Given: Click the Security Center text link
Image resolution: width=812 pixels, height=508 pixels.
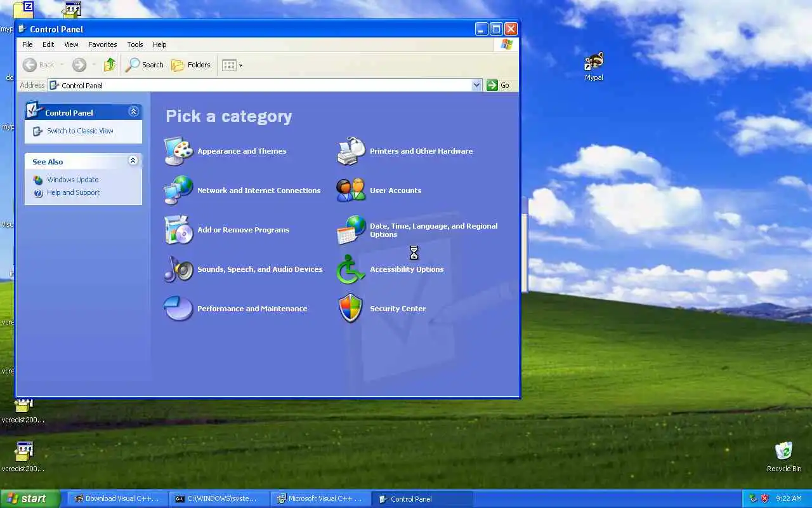Looking at the screenshot, I should (x=398, y=309).
